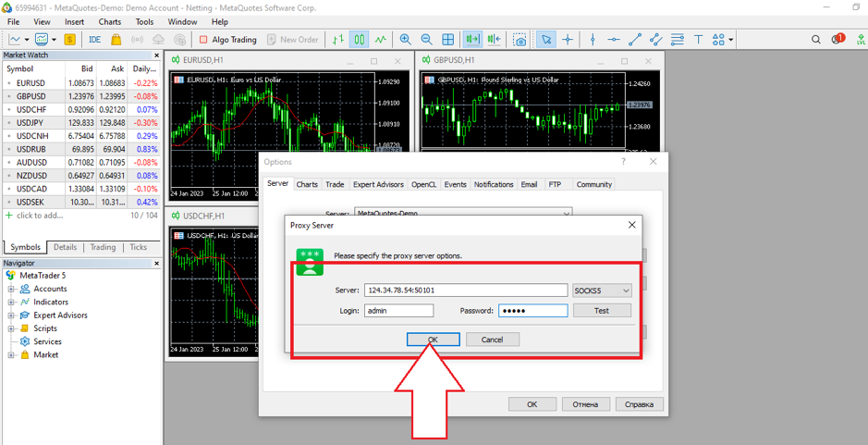The image size is (868, 445).
Task: Select the equidistant channel tool
Action: click(656, 40)
